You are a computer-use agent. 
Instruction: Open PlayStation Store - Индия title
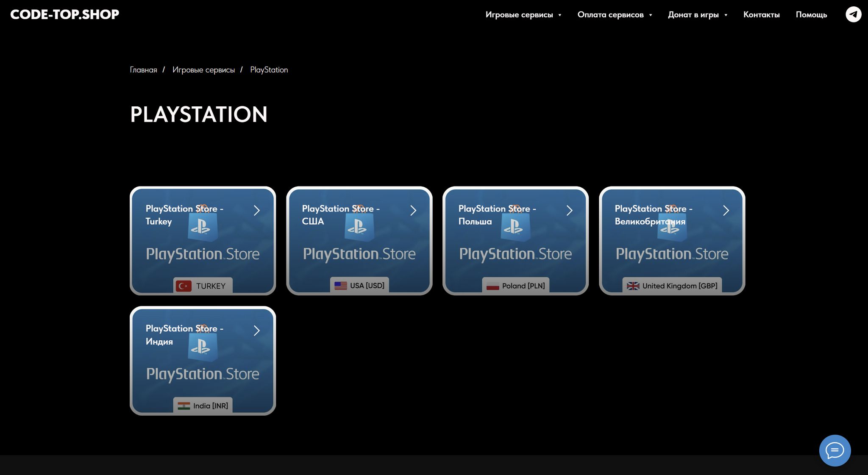coord(184,335)
